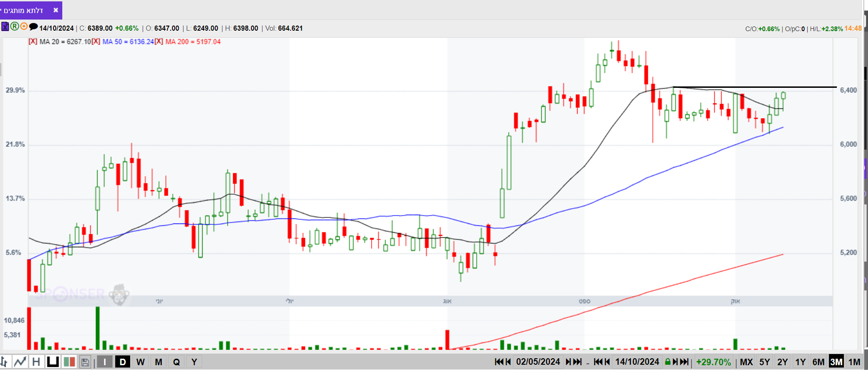Remove the MA 50 indicator

[x=96, y=41]
